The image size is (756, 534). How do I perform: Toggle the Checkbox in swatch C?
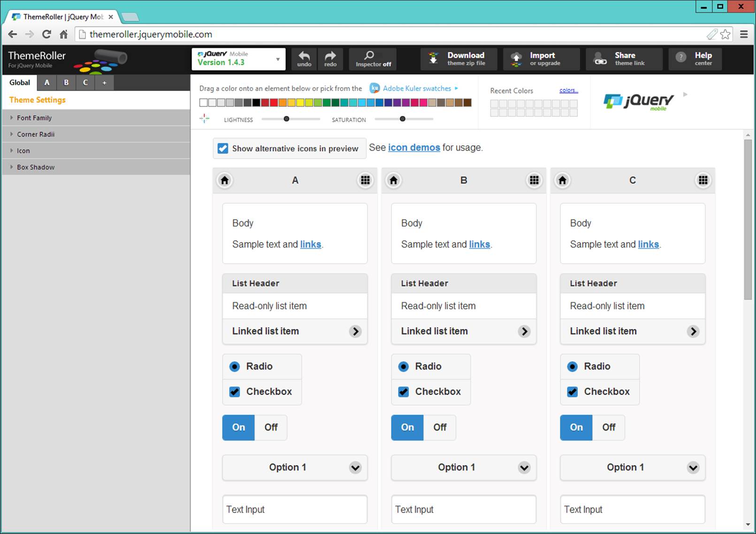click(x=573, y=392)
